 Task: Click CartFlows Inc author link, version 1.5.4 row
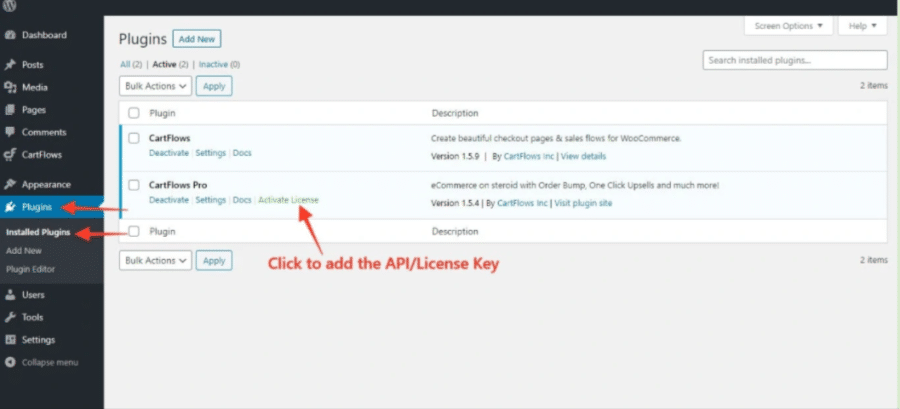[522, 203]
